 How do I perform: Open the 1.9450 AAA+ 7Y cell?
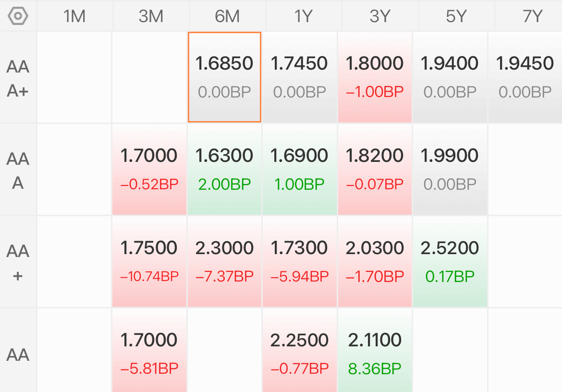(x=525, y=77)
